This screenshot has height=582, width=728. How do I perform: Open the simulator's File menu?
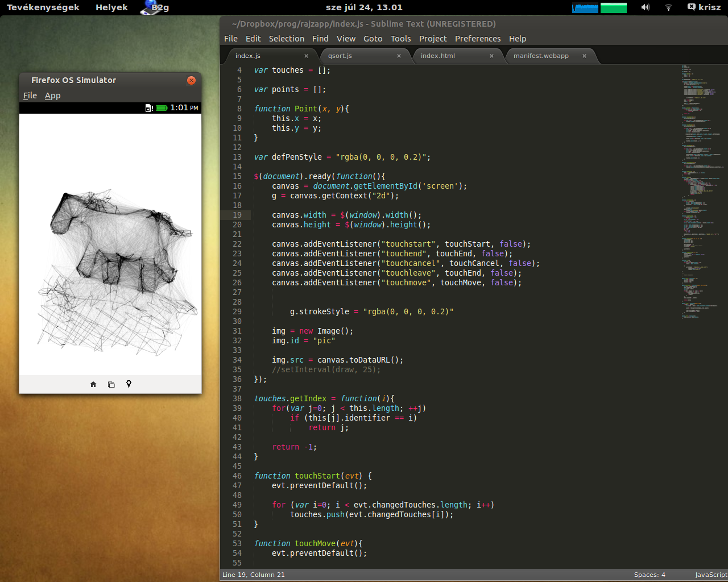[30, 95]
